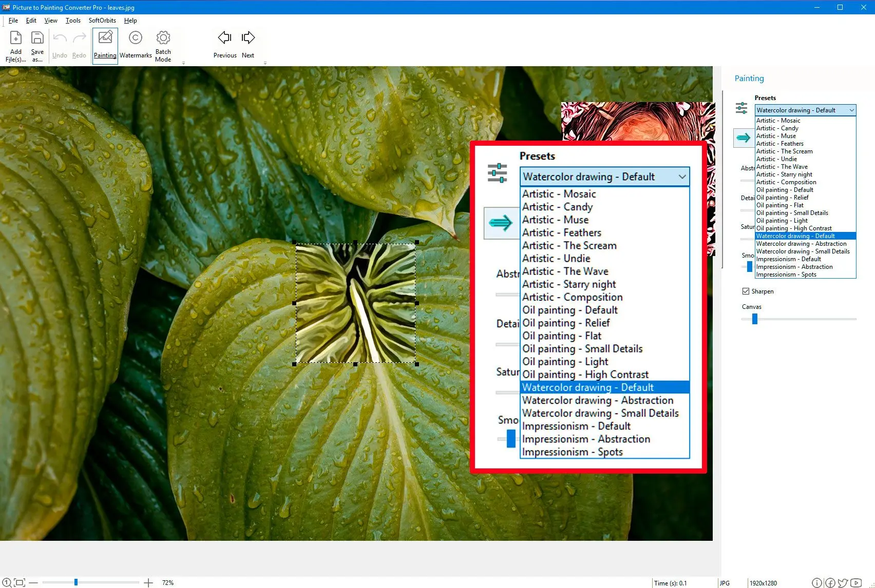Go to the Previous image

(225, 45)
